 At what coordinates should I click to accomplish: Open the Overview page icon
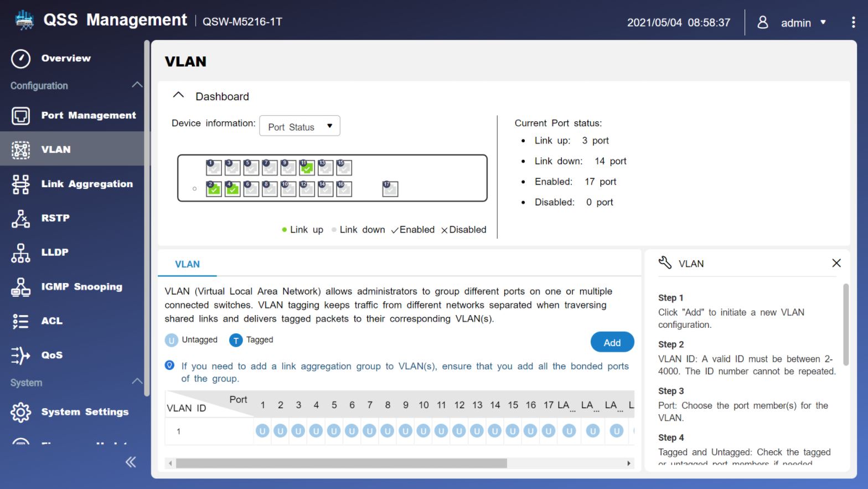click(x=21, y=58)
